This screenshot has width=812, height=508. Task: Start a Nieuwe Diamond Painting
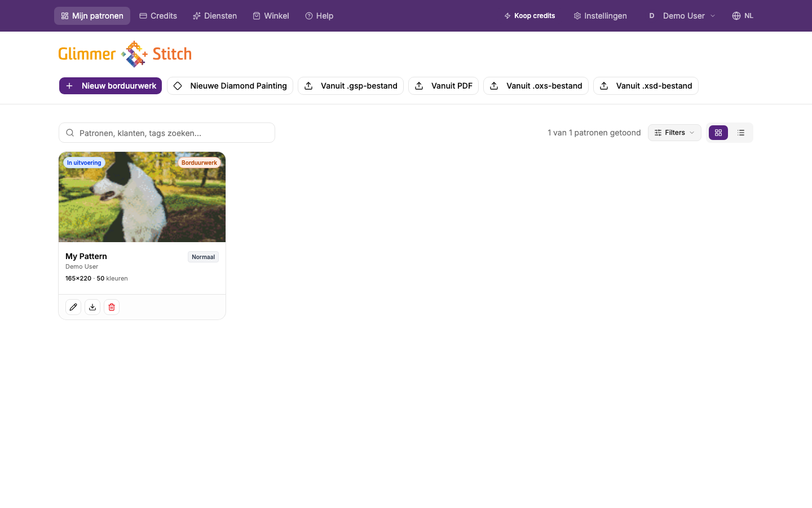click(x=230, y=86)
